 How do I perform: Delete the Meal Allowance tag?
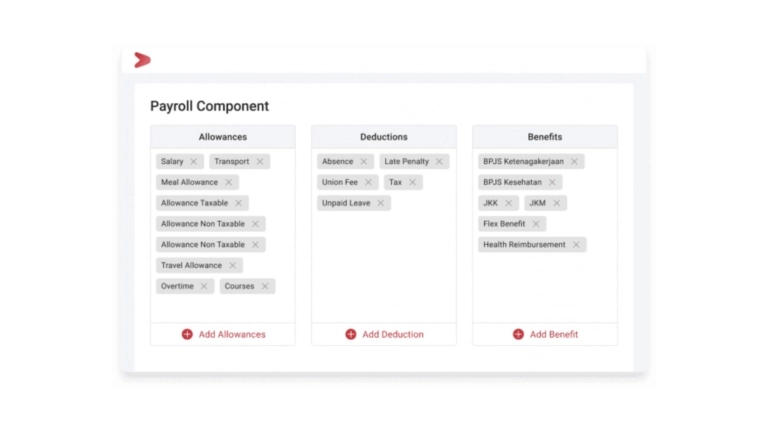pos(229,182)
